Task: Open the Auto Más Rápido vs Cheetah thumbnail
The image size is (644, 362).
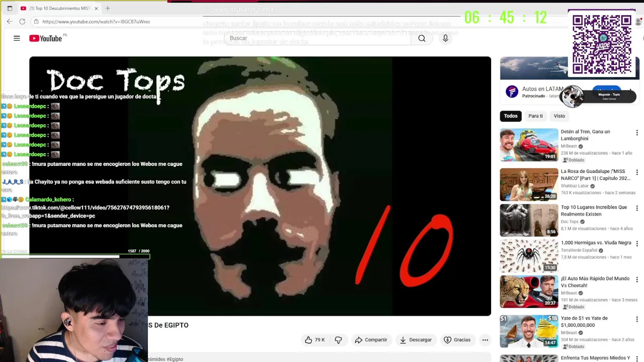Action: [529, 292]
